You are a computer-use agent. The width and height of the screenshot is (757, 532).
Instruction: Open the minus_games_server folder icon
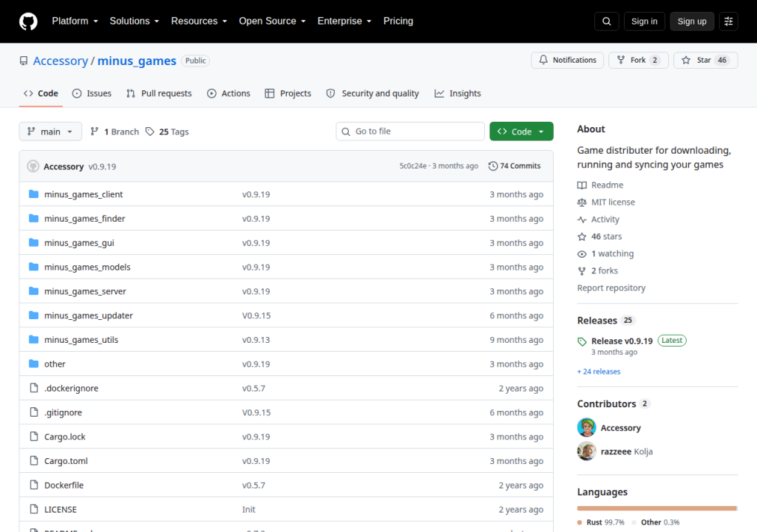point(33,291)
